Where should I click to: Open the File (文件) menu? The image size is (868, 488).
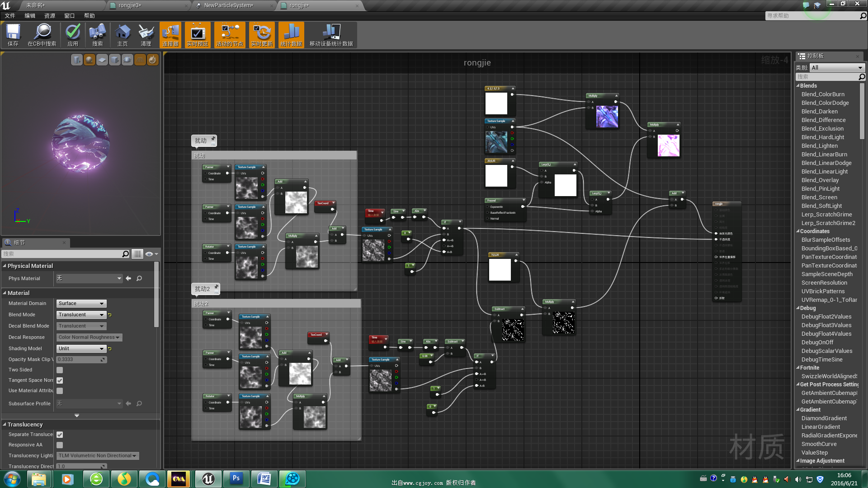10,16
